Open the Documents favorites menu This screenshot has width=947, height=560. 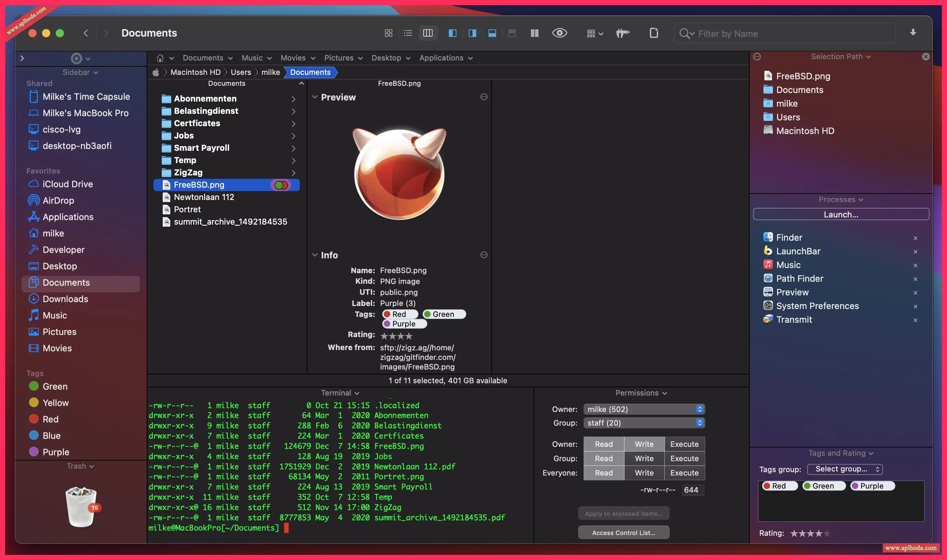click(x=208, y=58)
